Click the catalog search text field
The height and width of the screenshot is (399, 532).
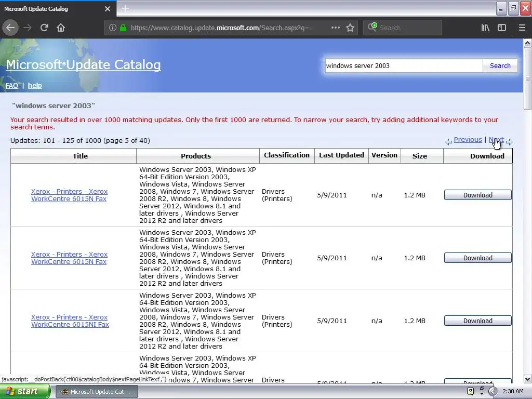point(404,65)
